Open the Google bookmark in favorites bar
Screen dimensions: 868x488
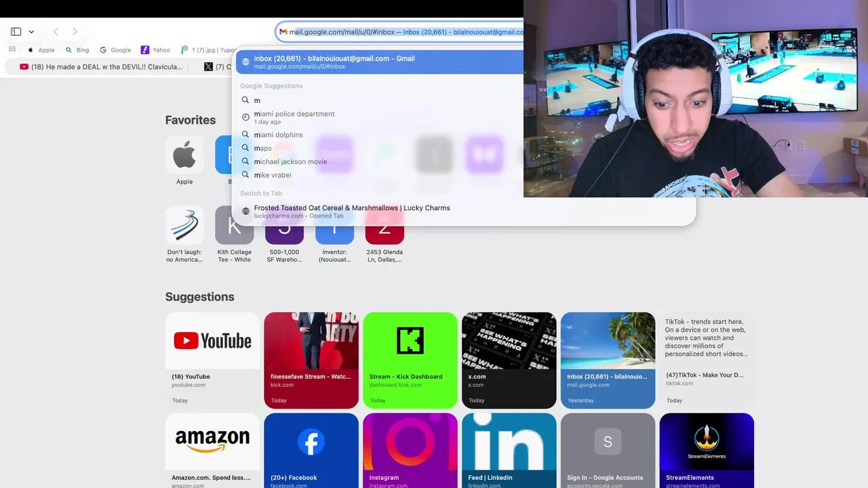click(115, 49)
